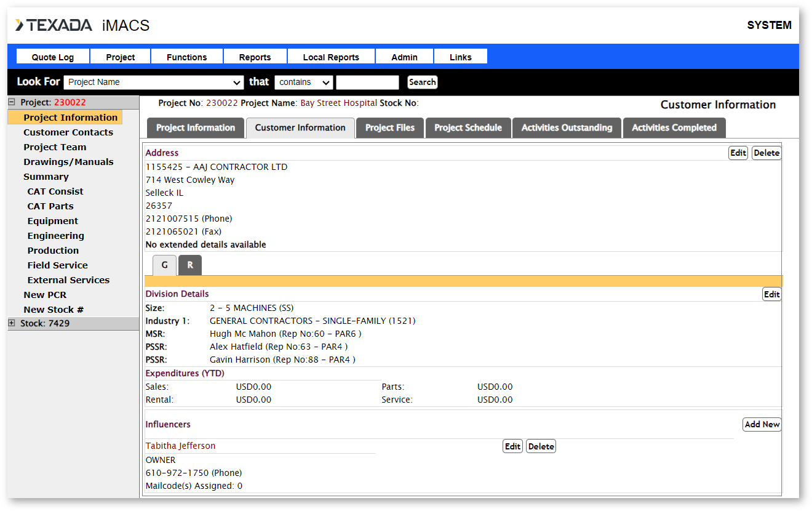
Task: Open the Look For field dropdown
Action: coord(154,82)
